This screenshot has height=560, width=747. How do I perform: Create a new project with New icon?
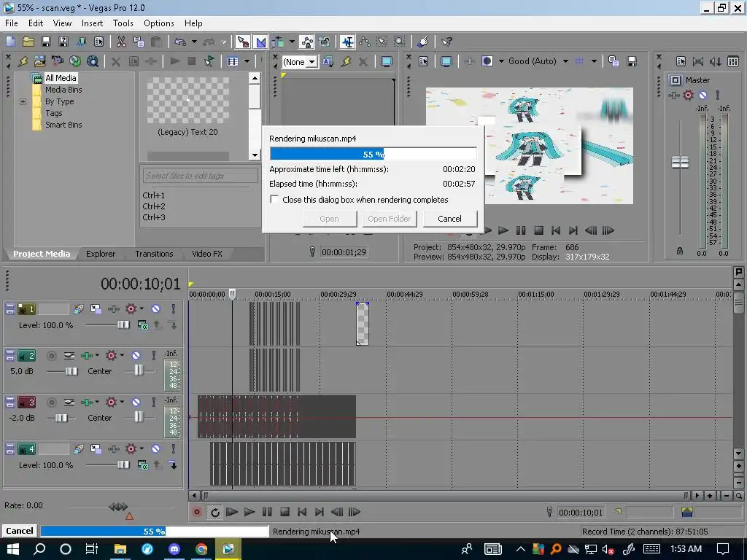(10, 42)
